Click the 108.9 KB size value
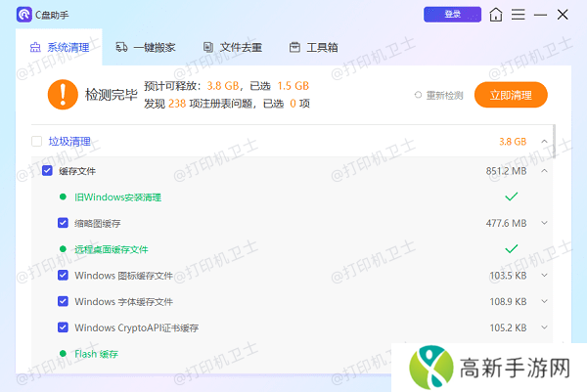Viewport: 587px width, 392px height. click(508, 301)
